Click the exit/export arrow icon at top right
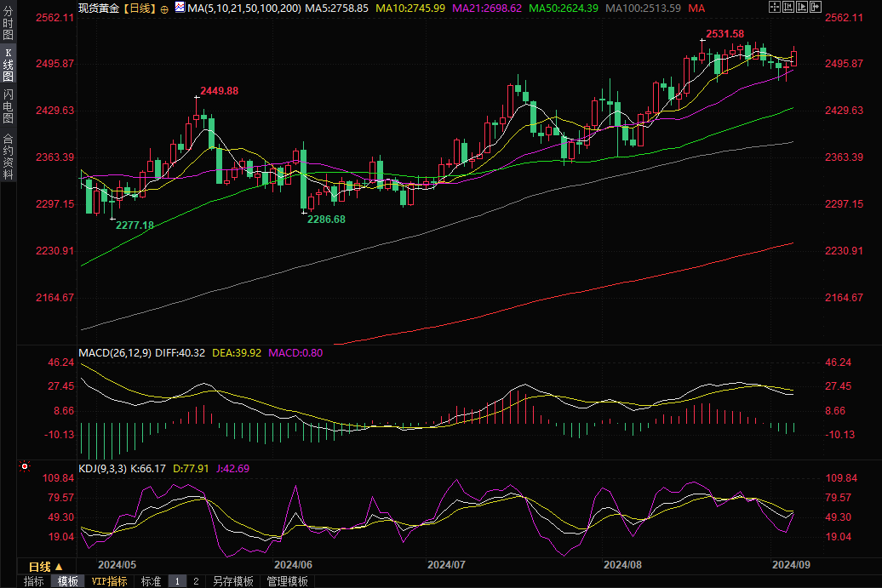 point(815,7)
